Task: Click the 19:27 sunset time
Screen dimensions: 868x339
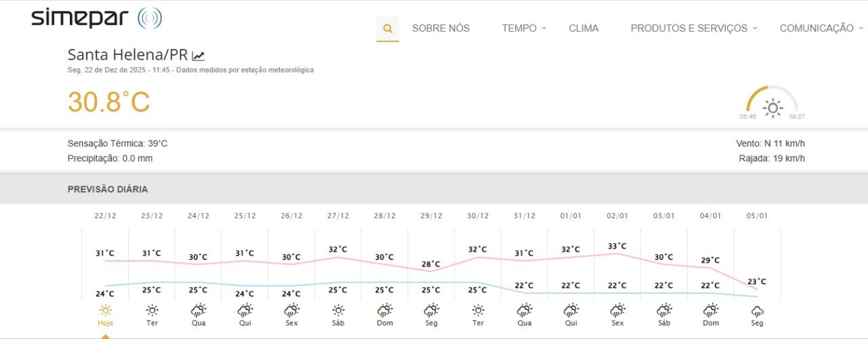Action: coord(797,117)
